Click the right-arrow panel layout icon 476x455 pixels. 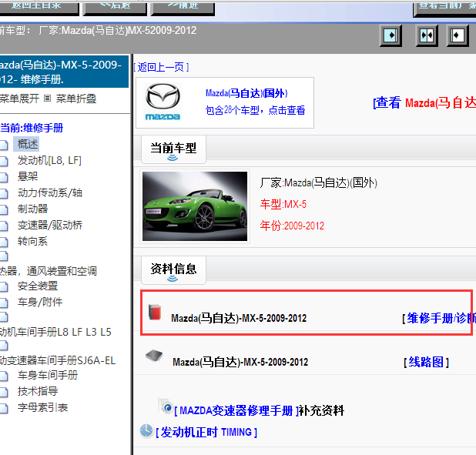391,35
